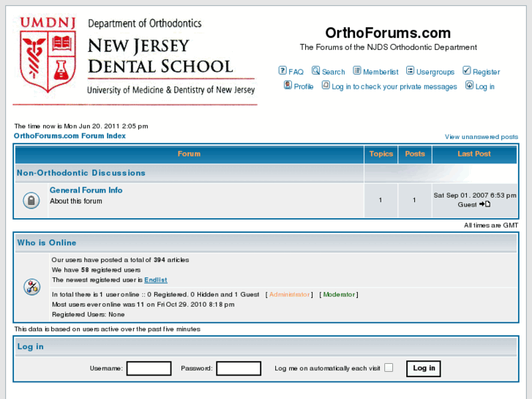Click the Administrator legend label

289,294
